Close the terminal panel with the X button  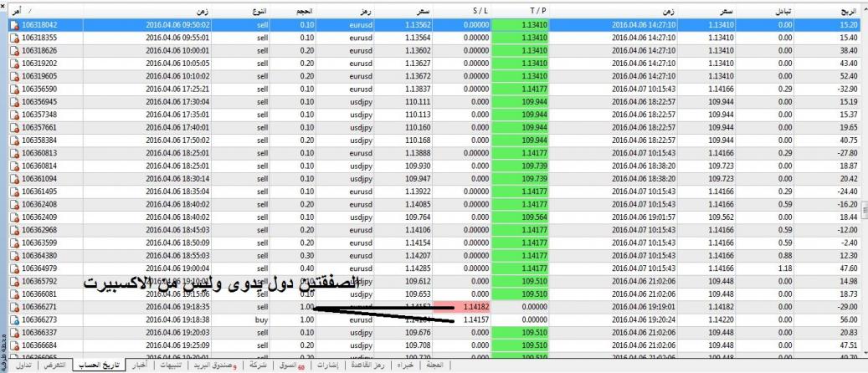tap(3, 7)
